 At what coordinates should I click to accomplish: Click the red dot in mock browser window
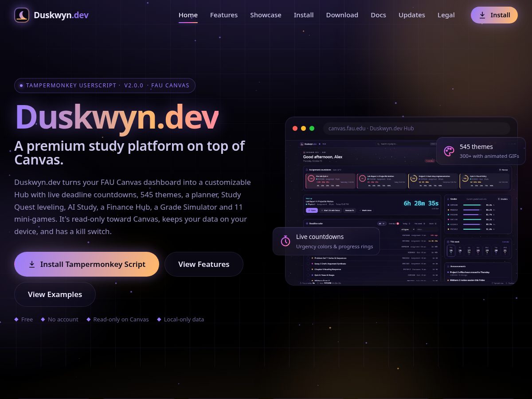click(295, 129)
